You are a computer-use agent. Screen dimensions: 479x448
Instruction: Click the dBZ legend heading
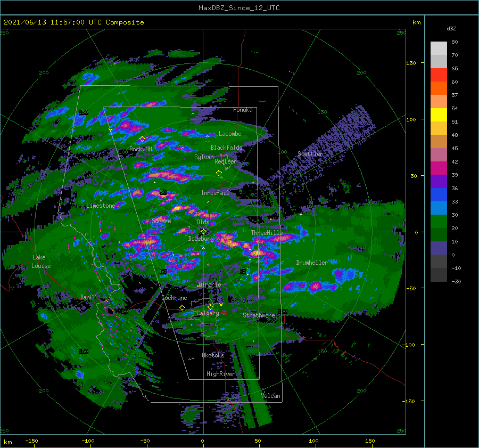click(451, 28)
